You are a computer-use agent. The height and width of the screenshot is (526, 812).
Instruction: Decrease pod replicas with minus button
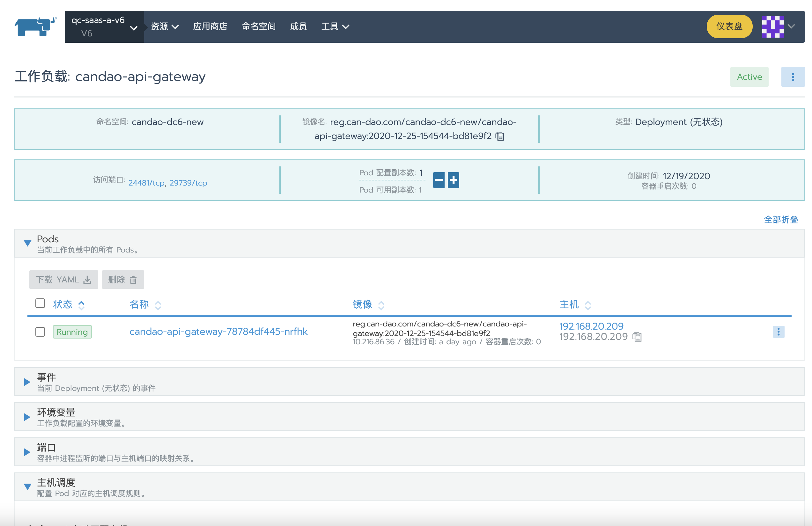coord(439,180)
